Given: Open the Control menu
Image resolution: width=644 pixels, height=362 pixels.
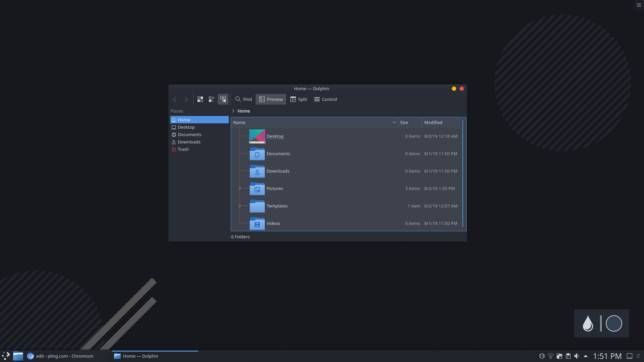Looking at the screenshot, I should tap(326, 99).
